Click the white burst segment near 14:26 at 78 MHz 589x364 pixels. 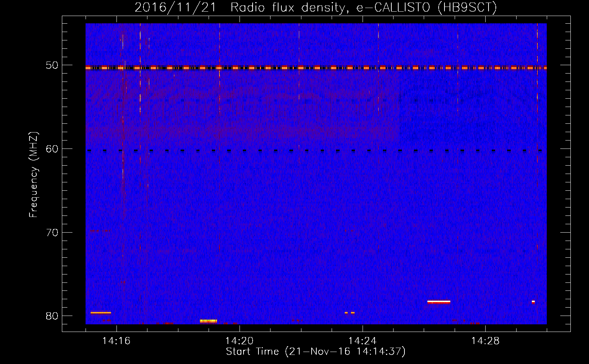[439, 302]
